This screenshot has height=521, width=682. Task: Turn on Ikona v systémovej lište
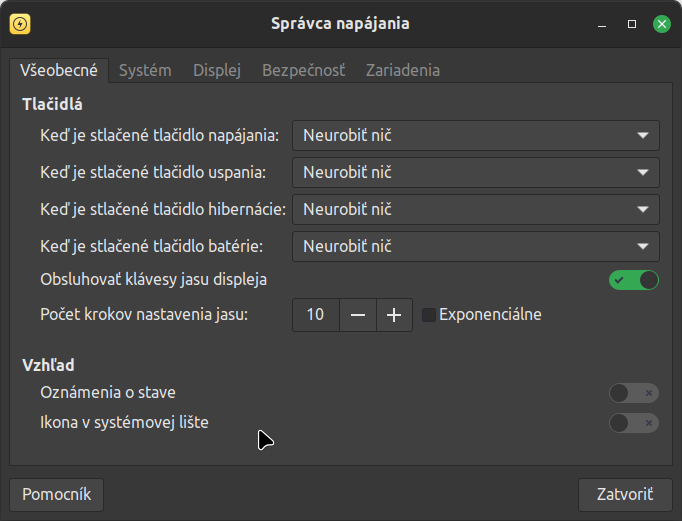click(x=634, y=423)
